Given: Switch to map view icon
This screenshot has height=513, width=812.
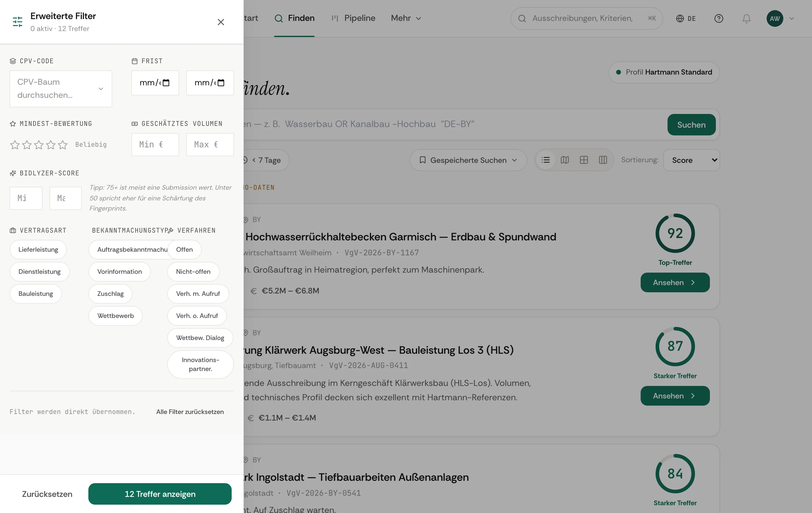Looking at the screenshot, I should (565, 160).
